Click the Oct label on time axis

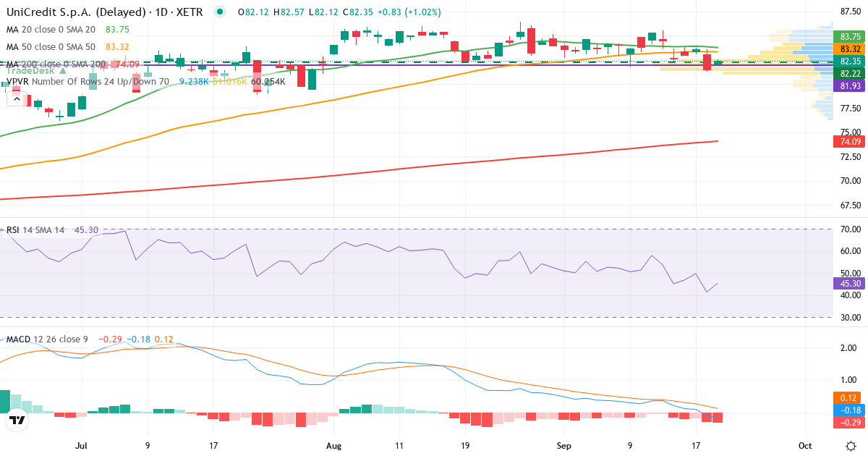(x=806, y=444)
